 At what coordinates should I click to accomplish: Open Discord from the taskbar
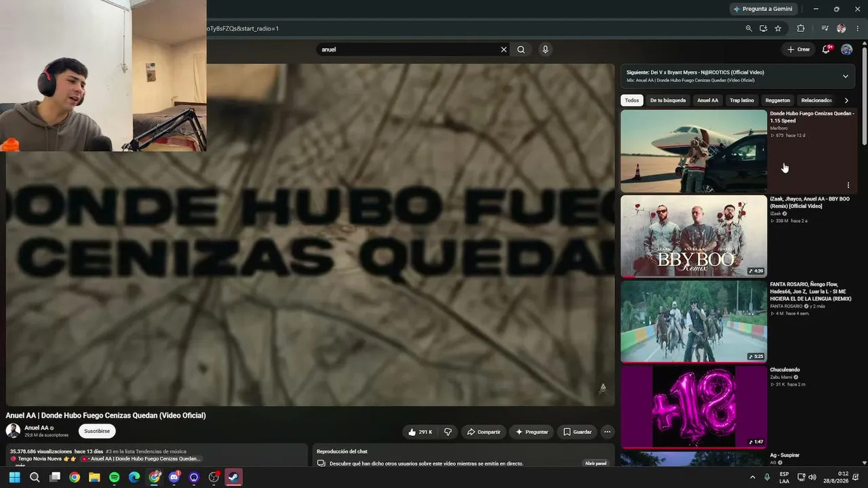coord(174,477)
